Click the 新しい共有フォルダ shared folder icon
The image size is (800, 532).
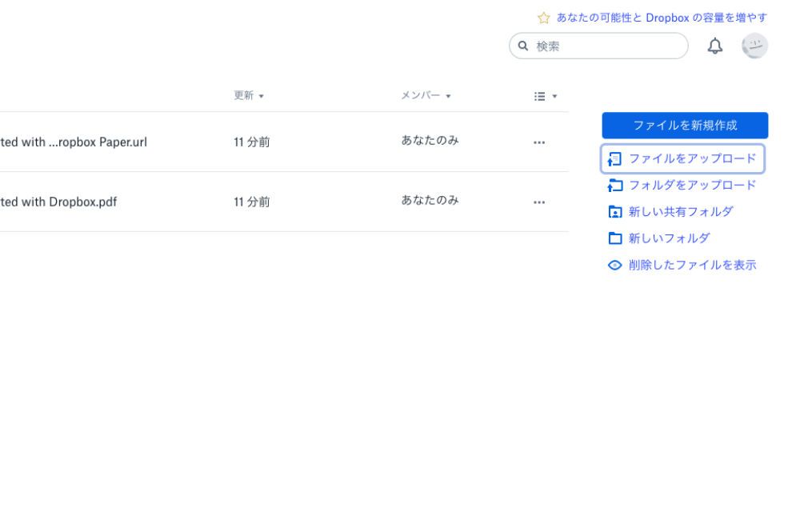pyautogui.click(x=614, y=212)
